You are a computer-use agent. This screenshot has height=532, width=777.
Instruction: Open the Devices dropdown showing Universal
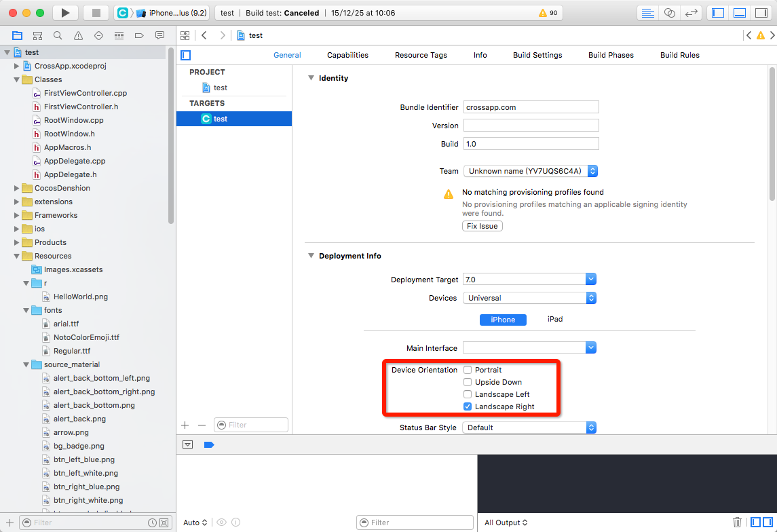pyautogui.click(x=529, y=298)
